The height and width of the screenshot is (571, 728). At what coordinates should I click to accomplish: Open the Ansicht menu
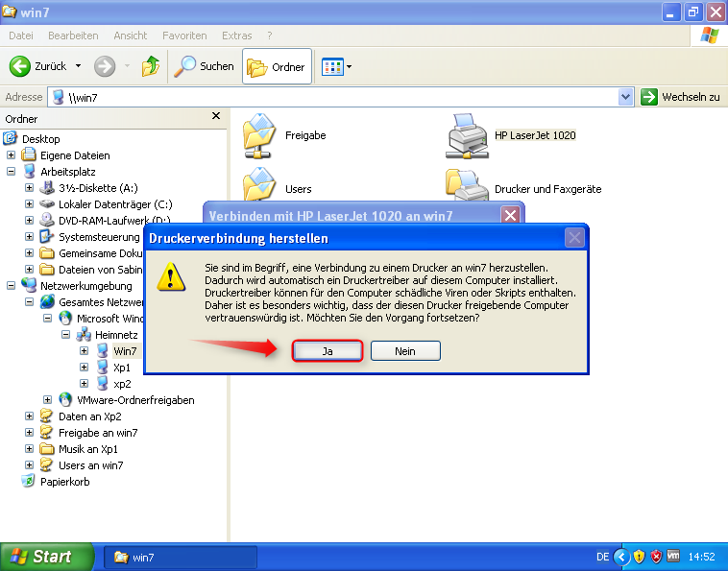[130, 36]
